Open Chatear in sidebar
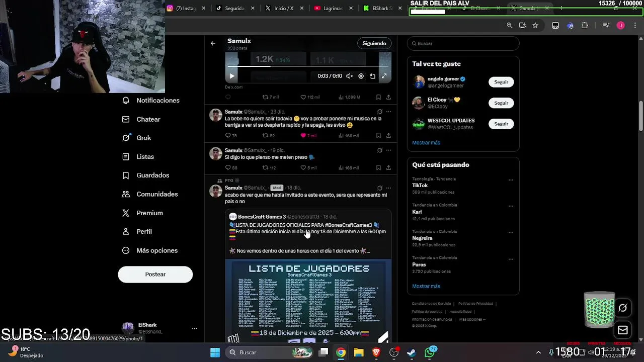 141,119
